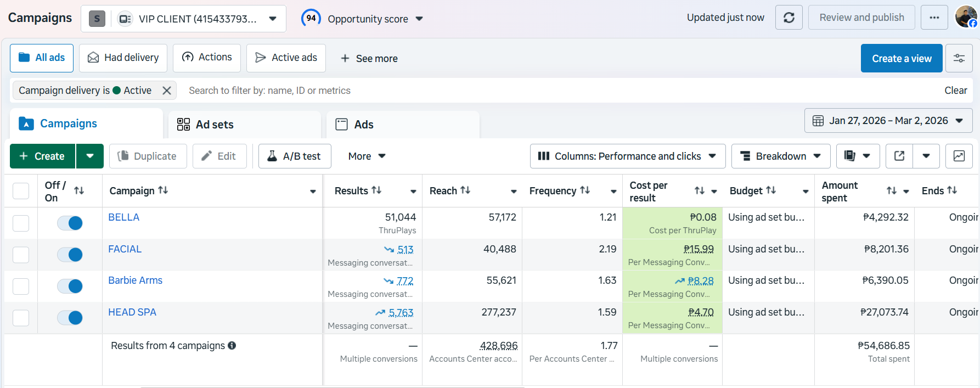The height and width of the screenshot is (388, 980).
Task: Click the user profile avatar
Action: [x=965, y=17]
